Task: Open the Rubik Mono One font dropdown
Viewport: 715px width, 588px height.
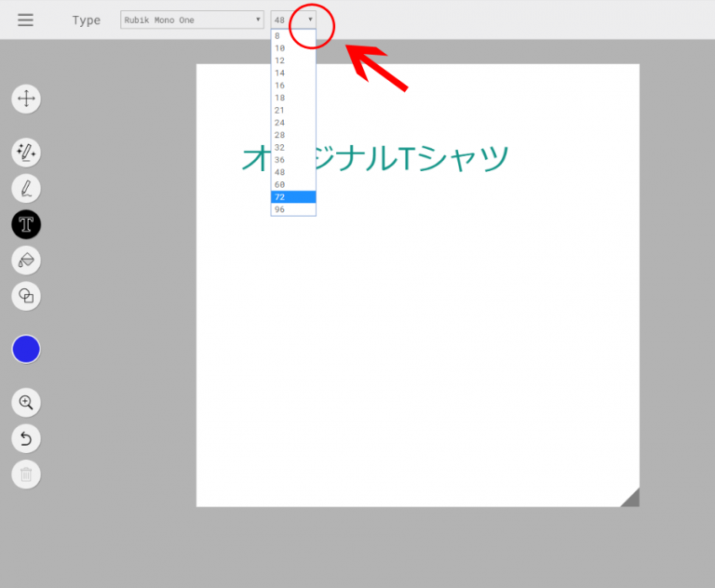Action: click(x=192, y=20)
